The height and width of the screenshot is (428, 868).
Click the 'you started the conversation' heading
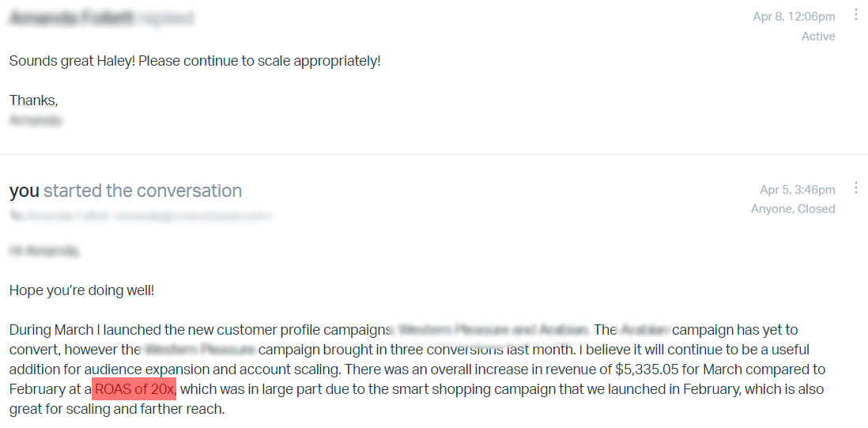coord(126,191)
